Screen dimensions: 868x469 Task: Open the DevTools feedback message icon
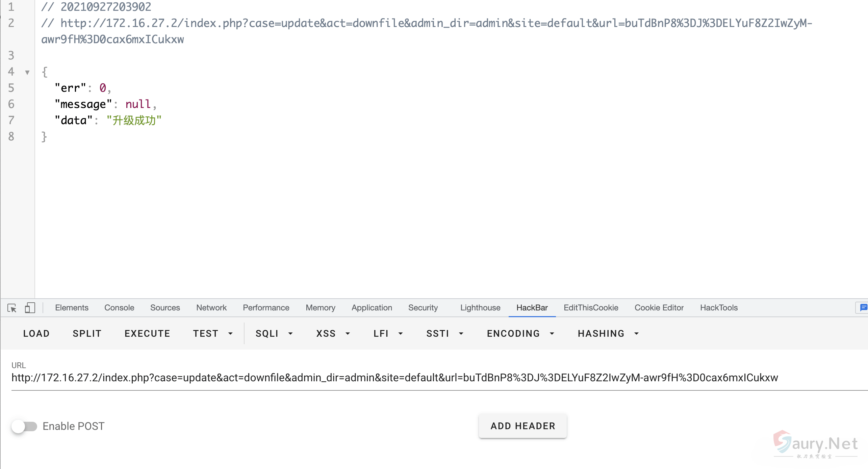coord(863,307)
